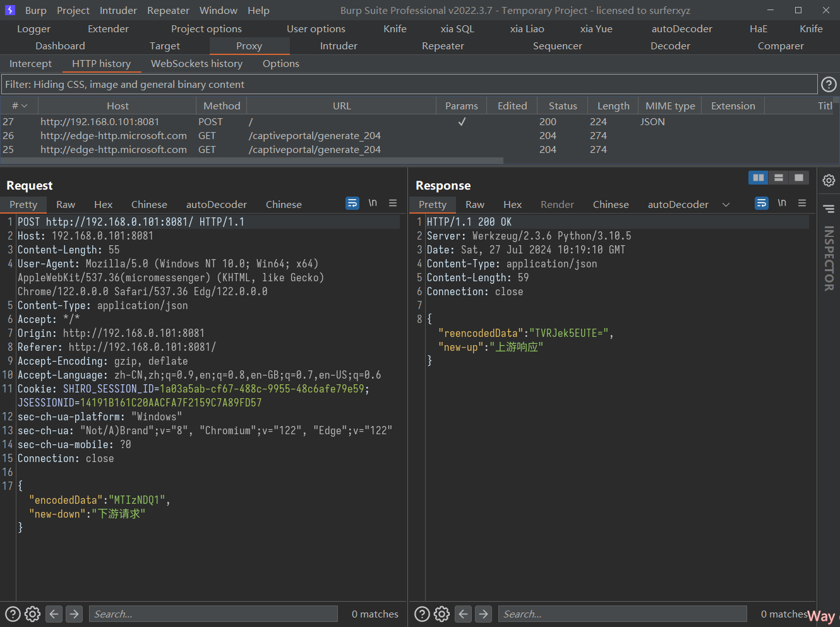Screen dimensions: 840x627
Task: Expand extra Response tabs dropdown chevron
Action: click(x=726, y=205)
